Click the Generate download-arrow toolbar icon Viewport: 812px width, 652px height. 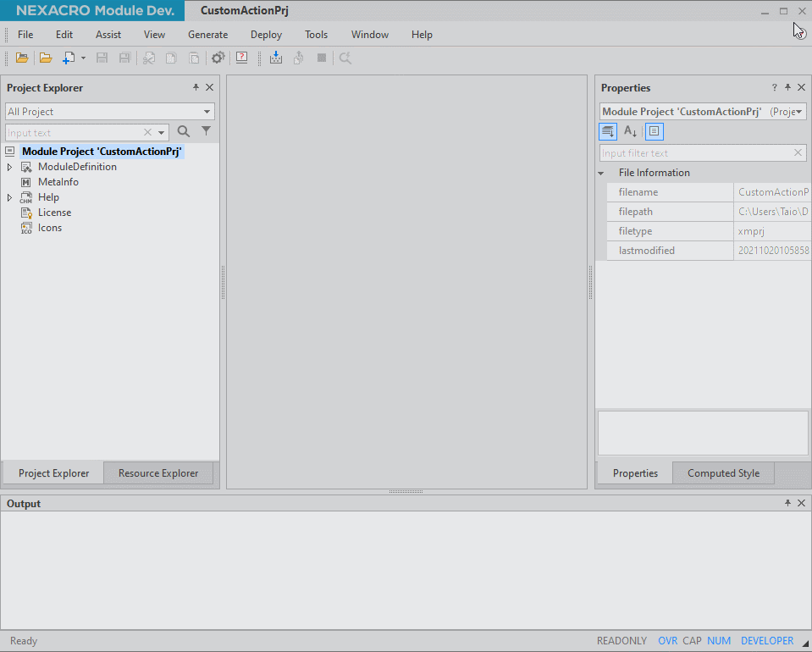tap(275, 58)
